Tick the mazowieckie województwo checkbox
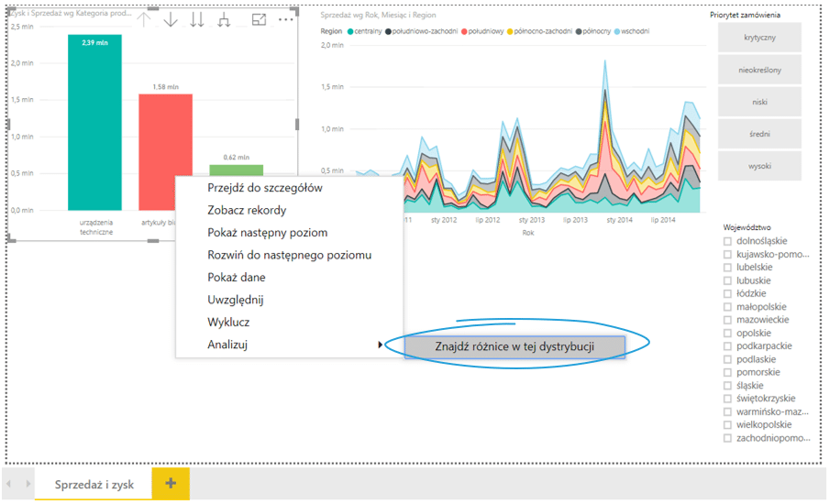The width and height of the screenshot is (829, 504). [728, 320]
